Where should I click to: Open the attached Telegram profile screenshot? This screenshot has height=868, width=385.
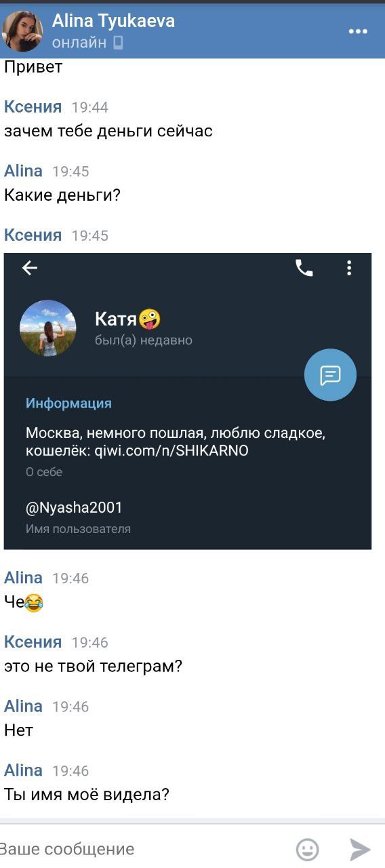[x=188, y=401]
